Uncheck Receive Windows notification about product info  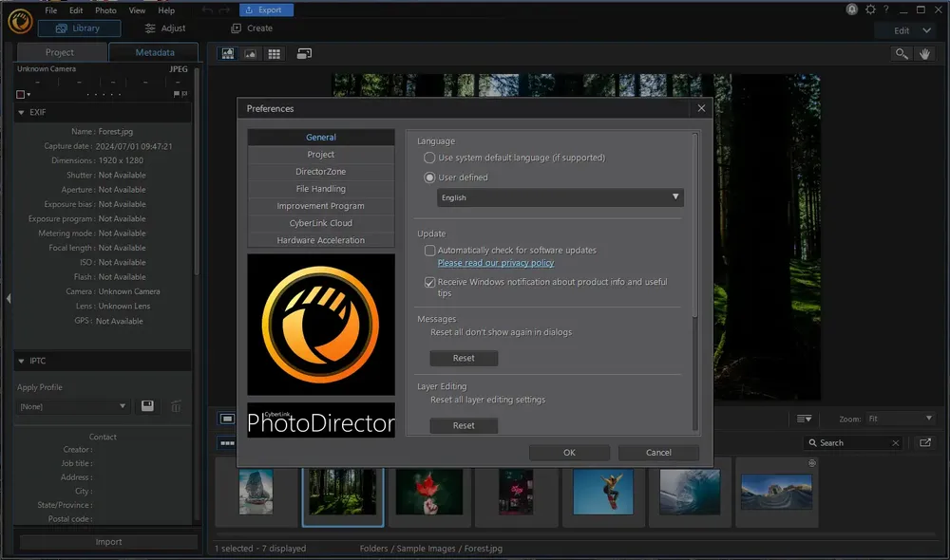point(430,283)
